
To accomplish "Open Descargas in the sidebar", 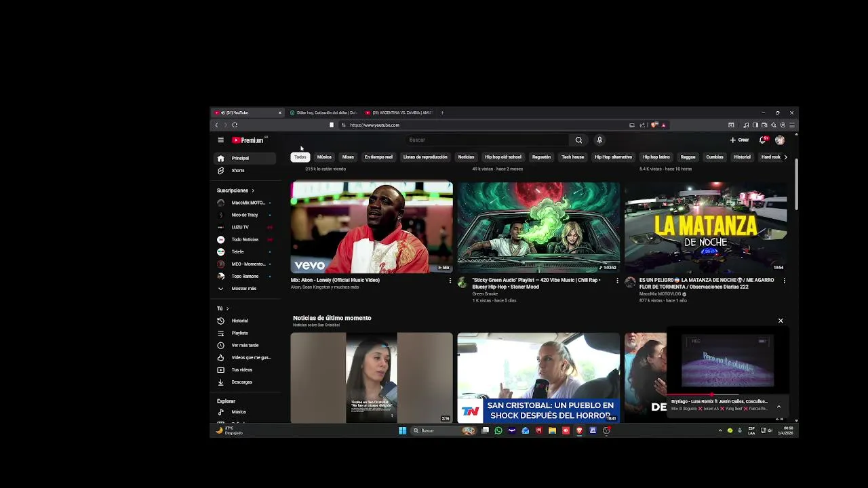I will point(245,382).
